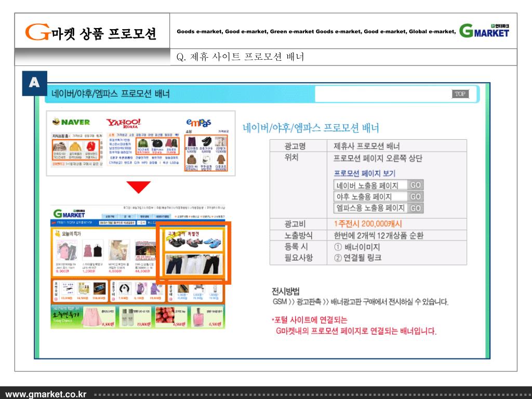Click the NAVER logo

click(71, 122)
